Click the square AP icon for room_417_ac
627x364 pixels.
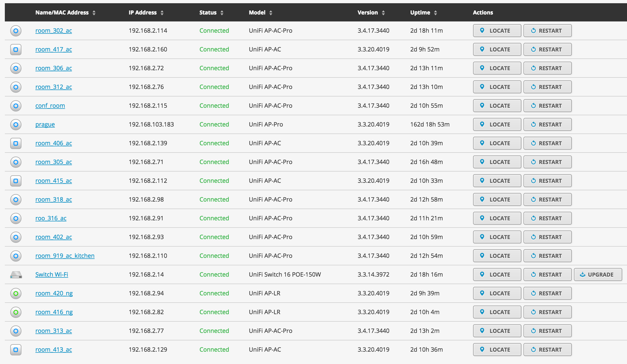click(x=16, y=50)
